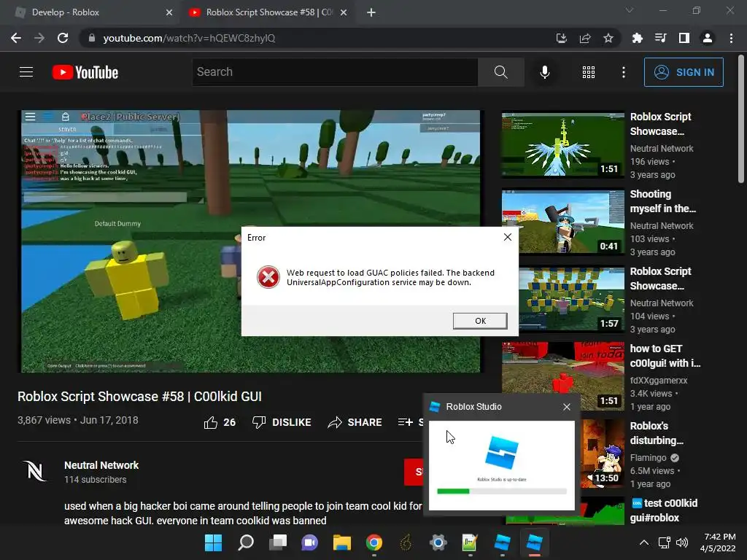The height and width of the screenshot is (560, 747).
Task: Click the browser forward arrow
Action: tap(39, 38)
